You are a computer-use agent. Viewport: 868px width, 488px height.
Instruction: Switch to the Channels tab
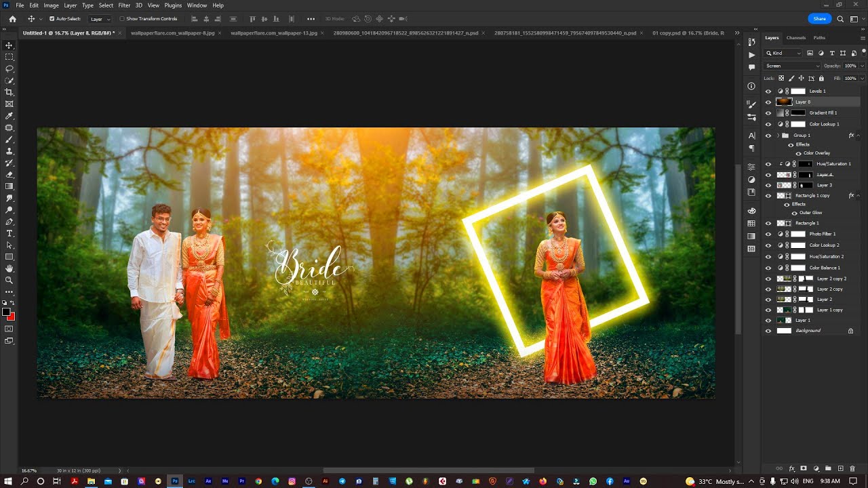(796, 38)
